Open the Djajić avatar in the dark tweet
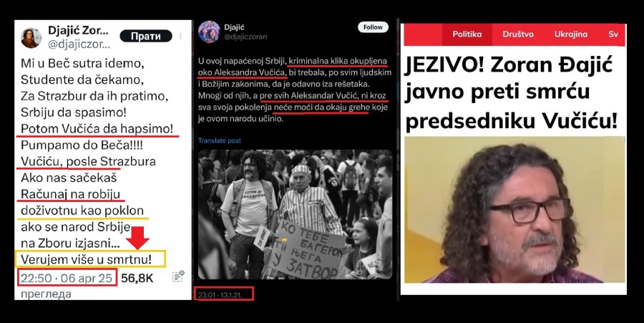Screen dimensions: 644x323 click(x=209, y=32)
